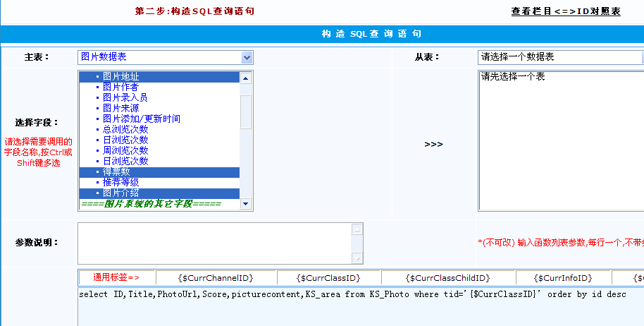
Task: Pick the 图片来源 field entry
Action: coord(120,108)
